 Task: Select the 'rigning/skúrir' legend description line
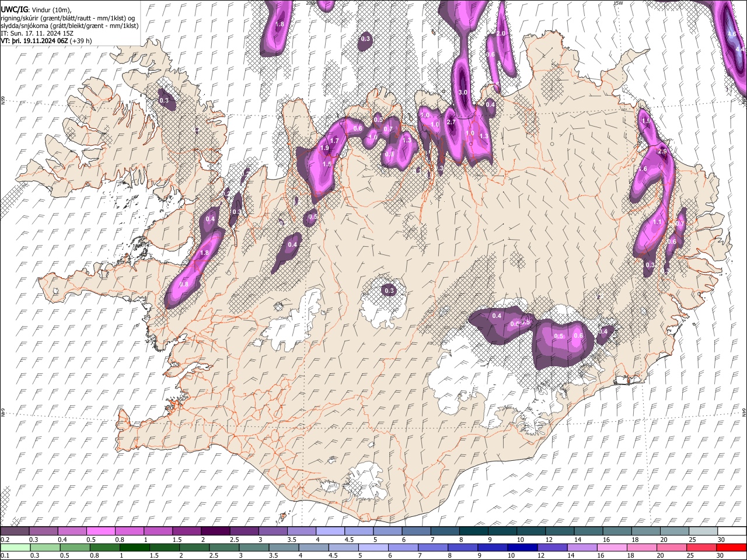pyautogui.click(x=67, y=17)
